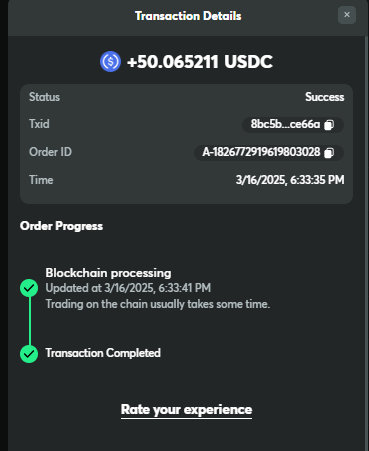Click the Transaction Completed green checkmark
The width and height of the screenshot is (369, 451).
pyautogui.click(x=29, y=354)
